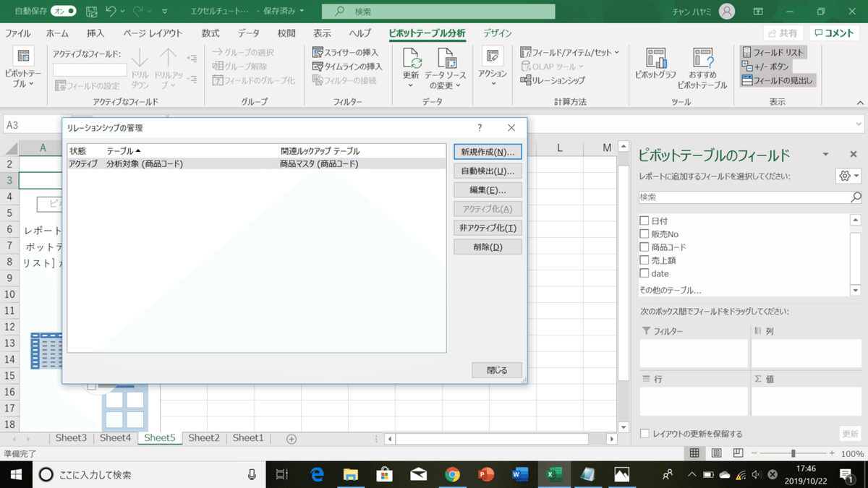Click the 自動検出(U)... button
This screenshot has height=488, width=868.
pos(488,171)
